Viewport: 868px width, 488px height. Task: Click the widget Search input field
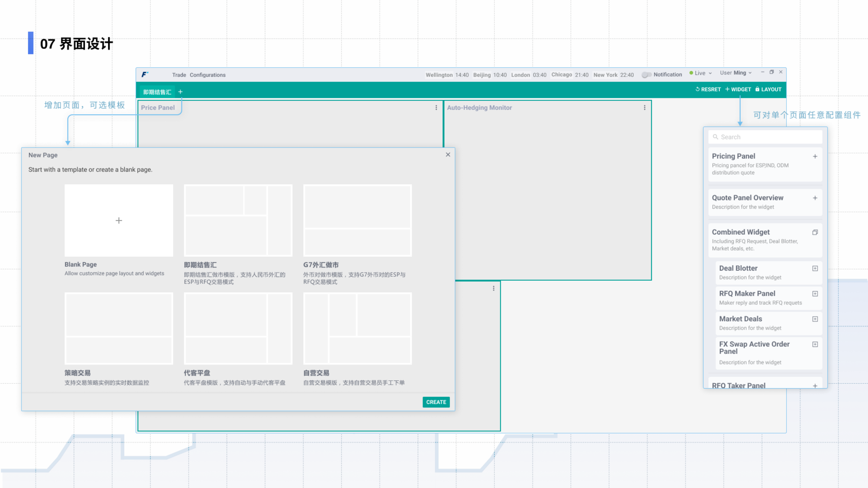(x=765, y=137)
